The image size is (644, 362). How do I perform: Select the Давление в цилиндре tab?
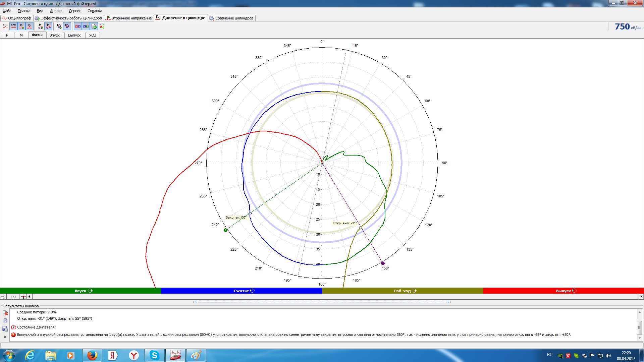point(180,18)
